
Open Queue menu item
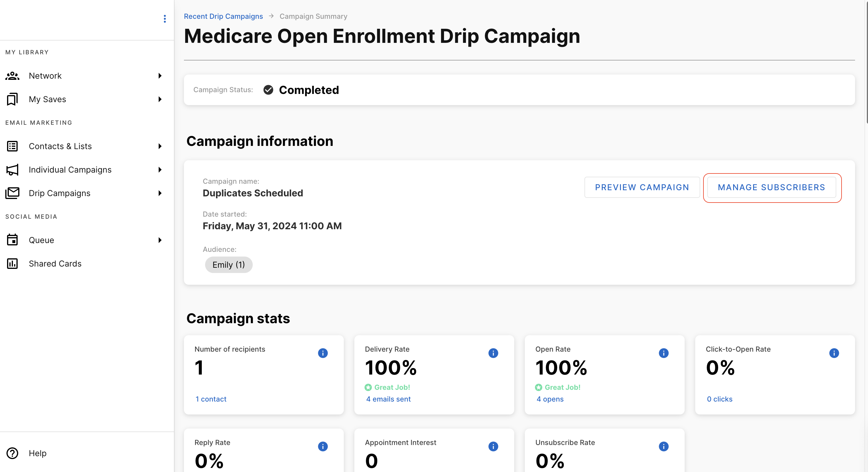click(x=87, y=240)
